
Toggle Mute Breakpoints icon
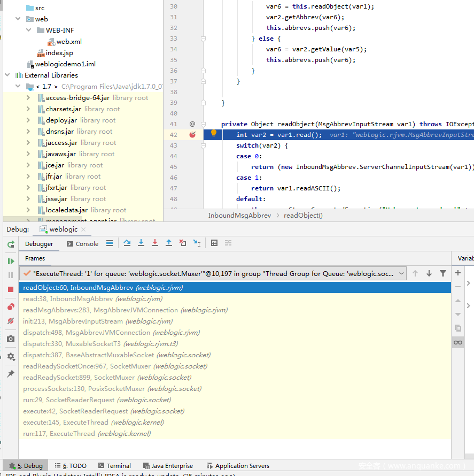coord(11,321)
